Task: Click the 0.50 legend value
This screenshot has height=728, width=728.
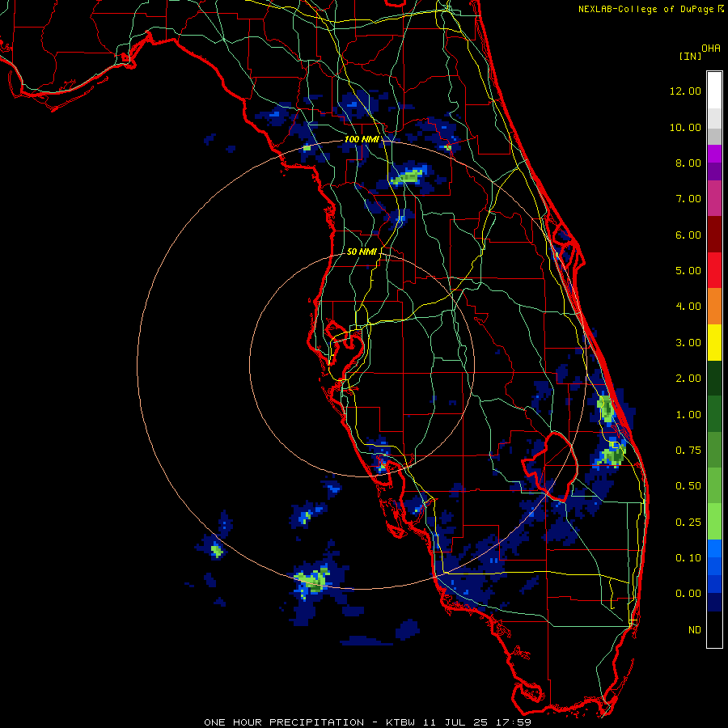Action: pos(688,486)
